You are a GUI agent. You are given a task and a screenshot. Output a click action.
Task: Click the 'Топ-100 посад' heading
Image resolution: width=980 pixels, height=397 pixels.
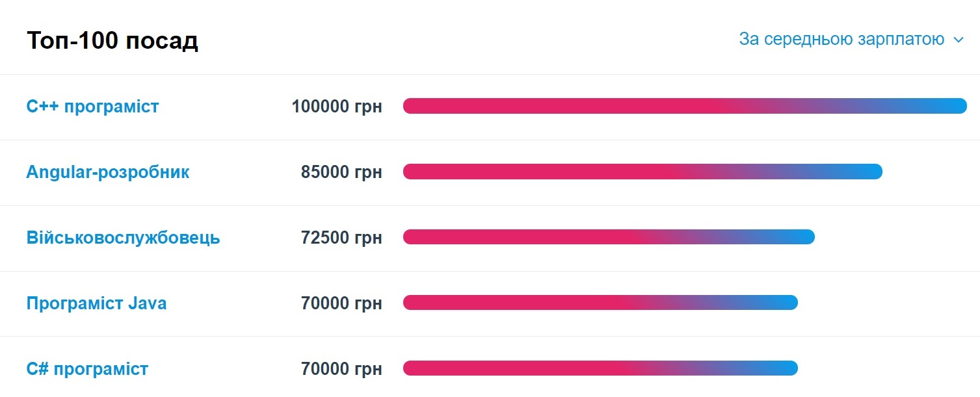(111, 40)
